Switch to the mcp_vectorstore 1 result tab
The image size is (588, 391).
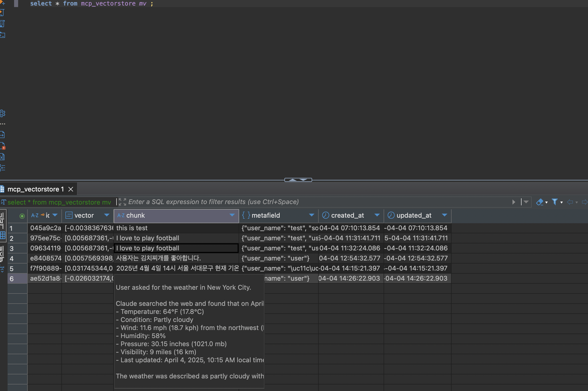click(35, 189)
